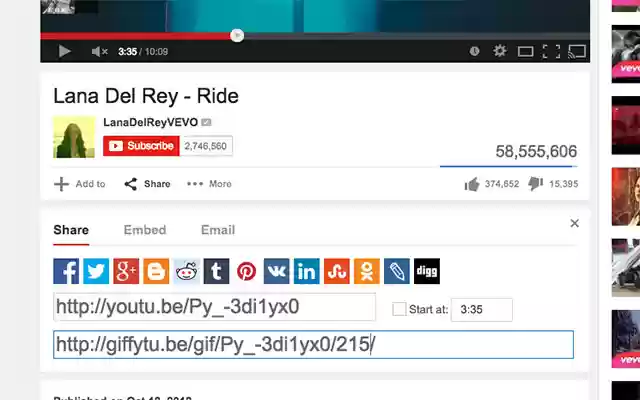Share on Facebook
Viewport: 640px width, 400px height.
66,271
